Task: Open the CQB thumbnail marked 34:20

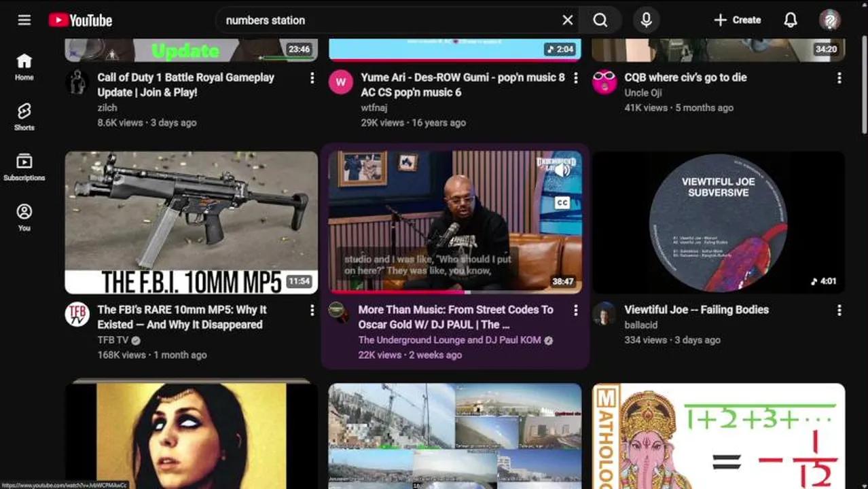Action: click(x=719, y=50)
